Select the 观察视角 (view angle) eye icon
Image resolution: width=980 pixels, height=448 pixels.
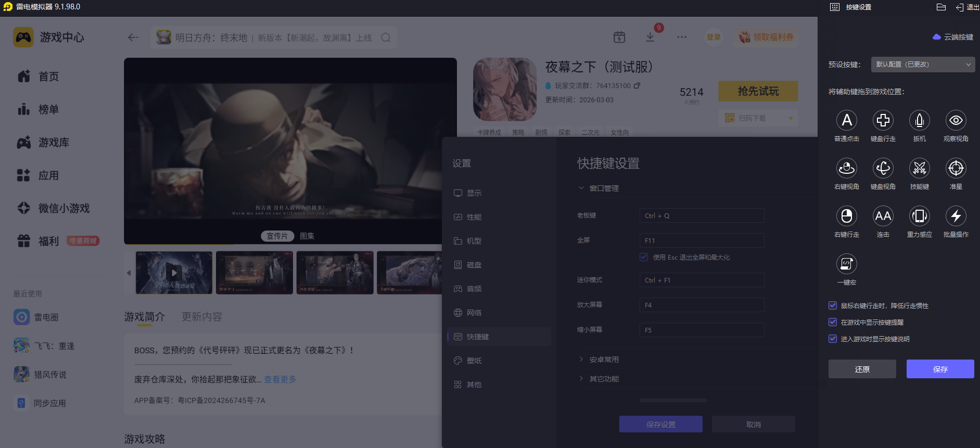956,120
